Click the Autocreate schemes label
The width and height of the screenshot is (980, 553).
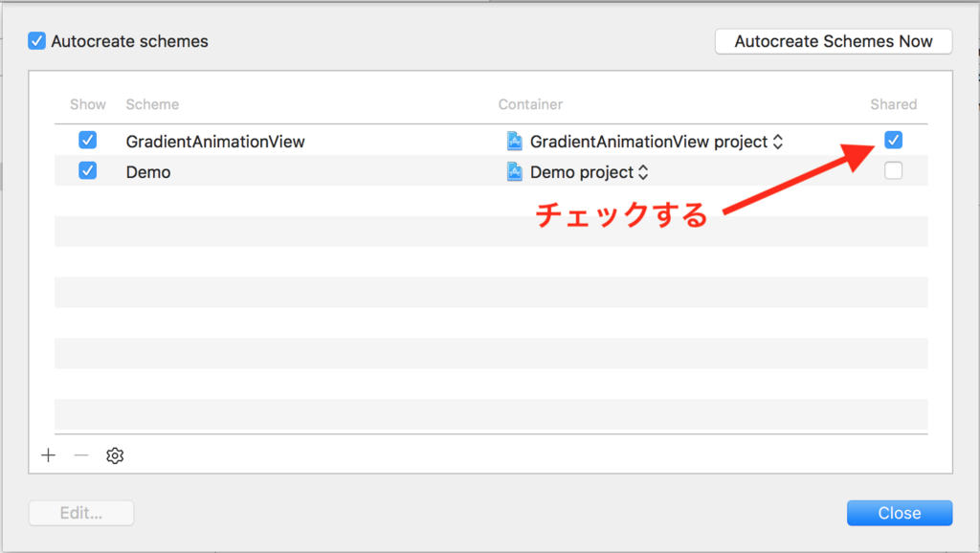[129, 41]
